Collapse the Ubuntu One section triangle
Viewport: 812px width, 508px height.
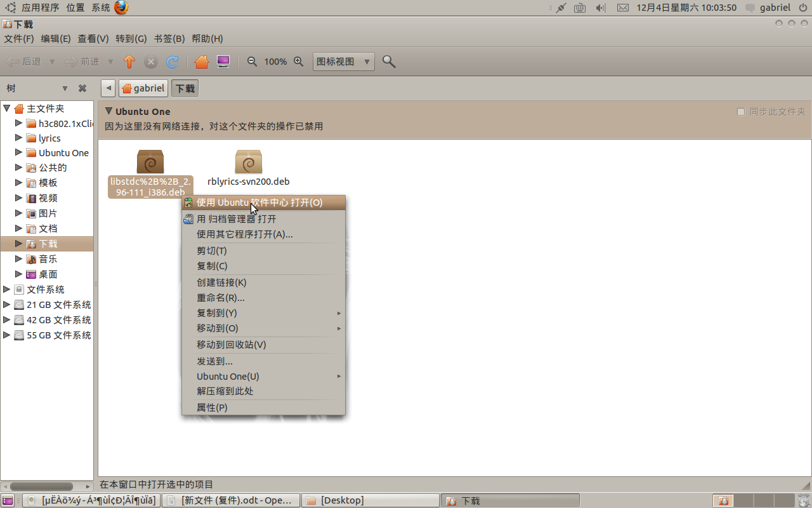click(x=108, y=111)
